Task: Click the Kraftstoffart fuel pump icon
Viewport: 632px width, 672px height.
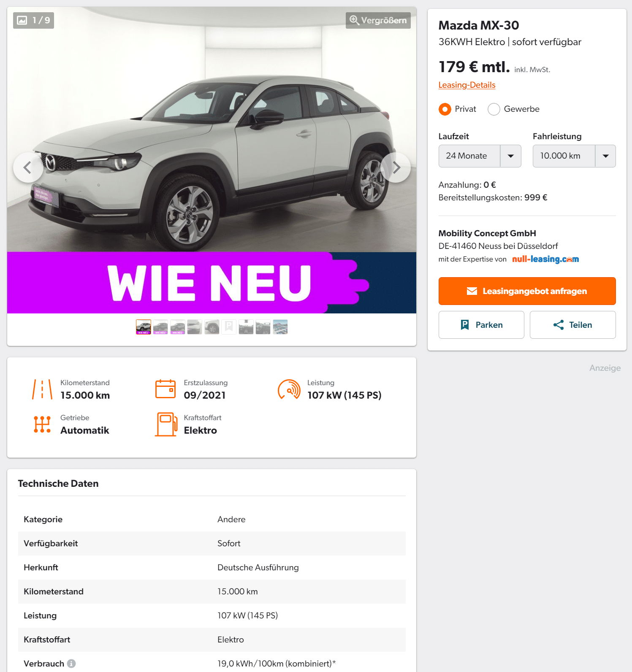Action: (166, 424)
